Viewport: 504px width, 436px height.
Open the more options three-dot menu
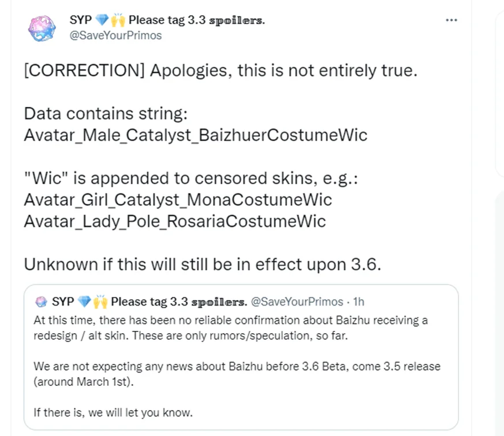coord(451,20)
